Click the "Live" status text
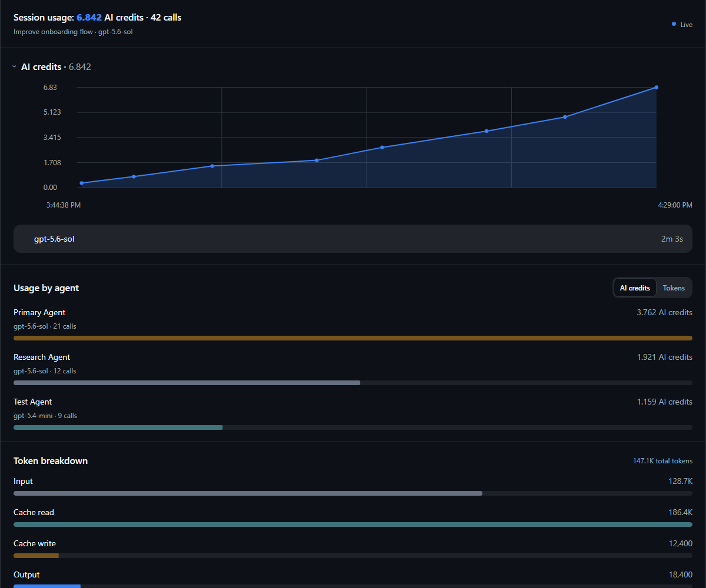The image size is (706, 588). coord(686,25)
